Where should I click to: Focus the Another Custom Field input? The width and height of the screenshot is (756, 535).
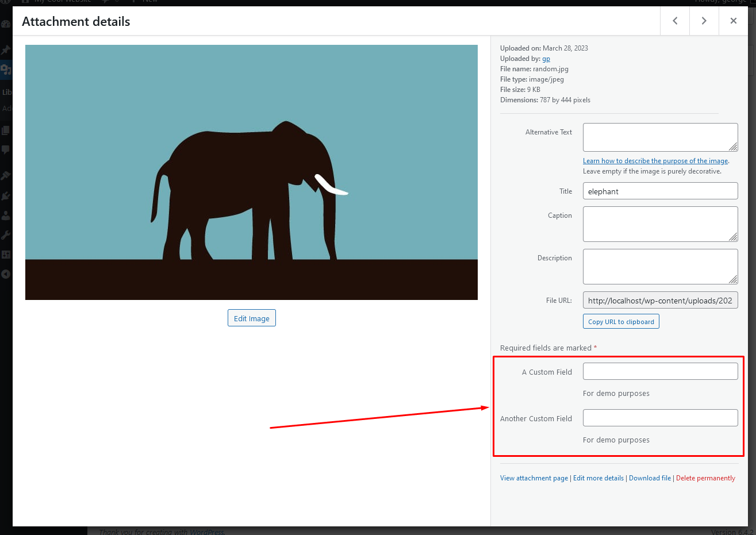tap(661, 418)
